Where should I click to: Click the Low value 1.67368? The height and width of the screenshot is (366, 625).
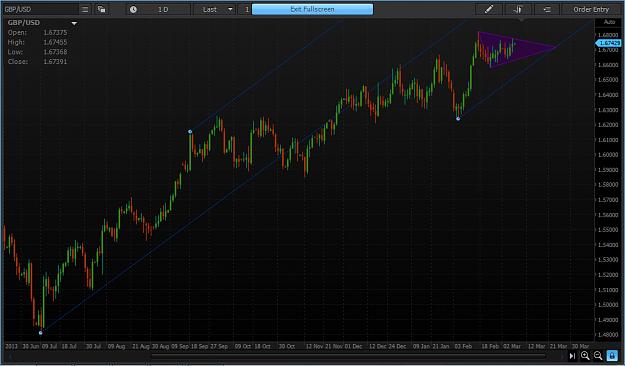click(55, 52)
